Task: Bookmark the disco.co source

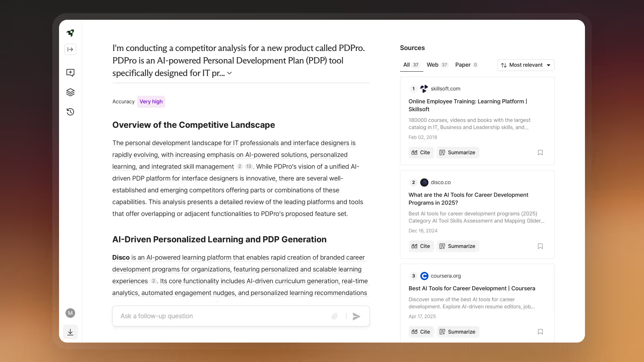Action: point(540,246)
